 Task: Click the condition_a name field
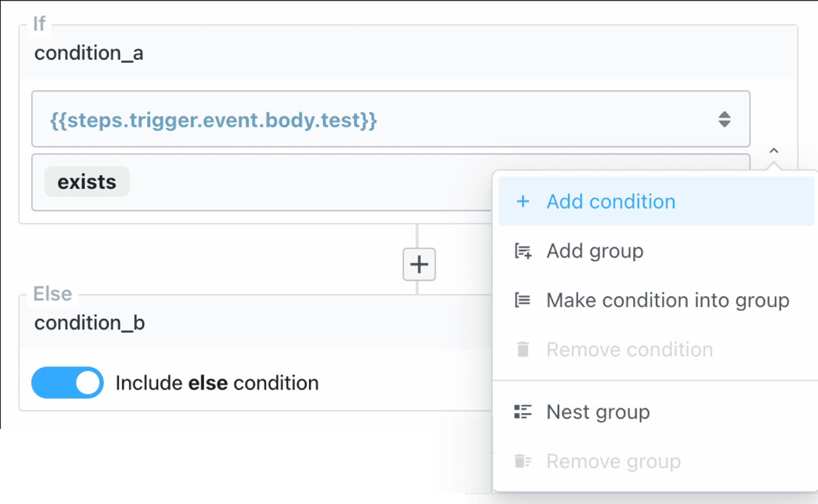click(x=408, y=53)
